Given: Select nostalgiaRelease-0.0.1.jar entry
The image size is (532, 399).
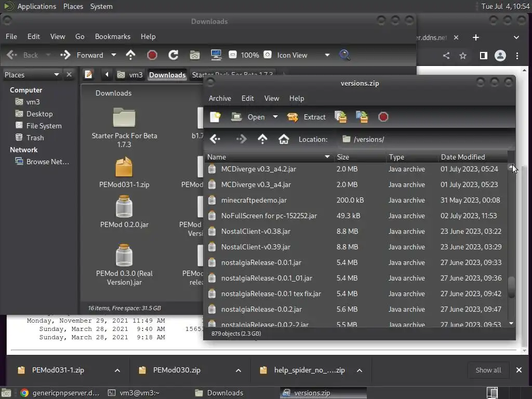Looking at the screenshot, I should 356,262.
